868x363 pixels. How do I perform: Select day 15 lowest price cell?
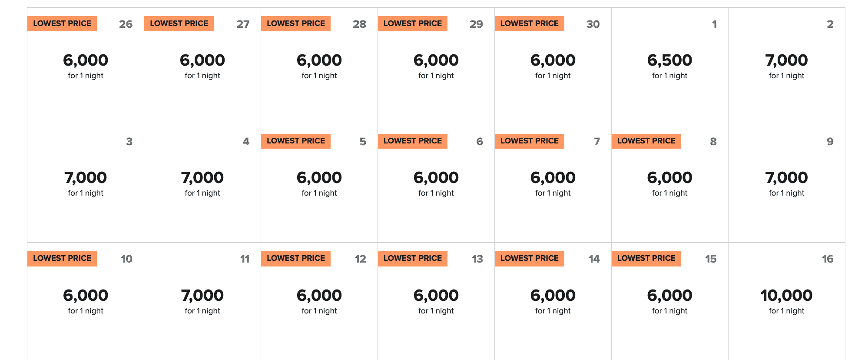[x=669, y=301]
